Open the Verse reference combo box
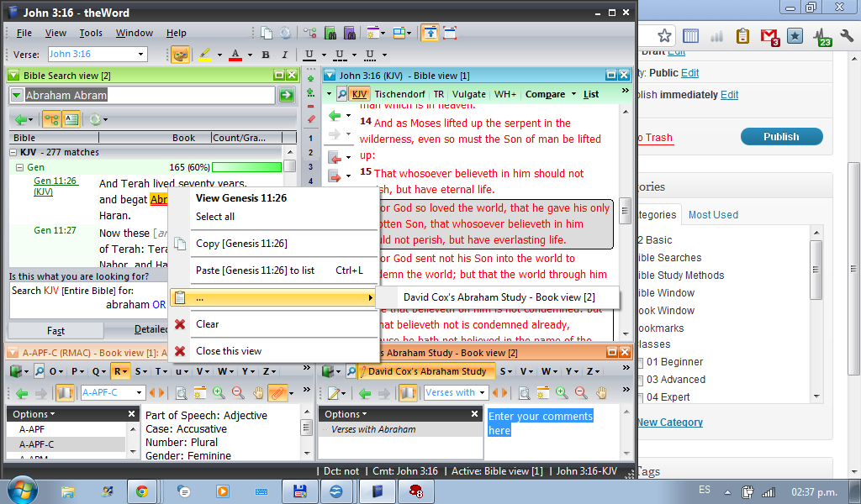The image size is (861, 504). pyautogui.click(x=98, y=54)
